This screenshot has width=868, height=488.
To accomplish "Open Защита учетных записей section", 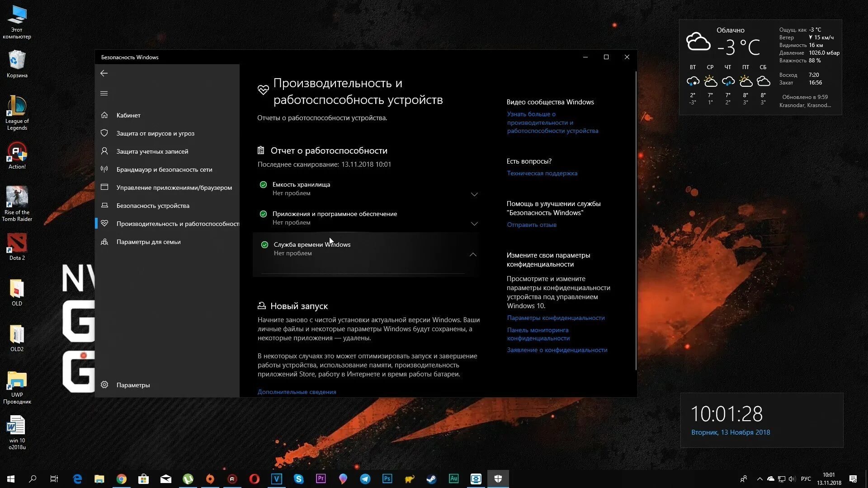I will click(x=152, y=151).
